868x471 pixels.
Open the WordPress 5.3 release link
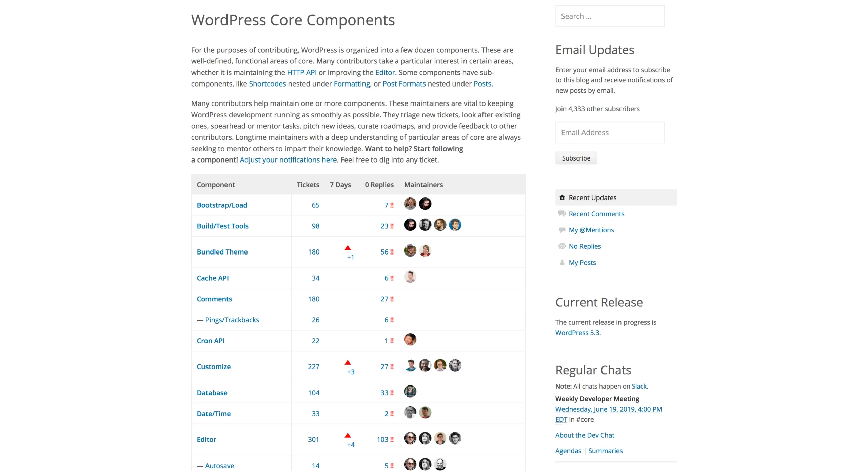577,333
